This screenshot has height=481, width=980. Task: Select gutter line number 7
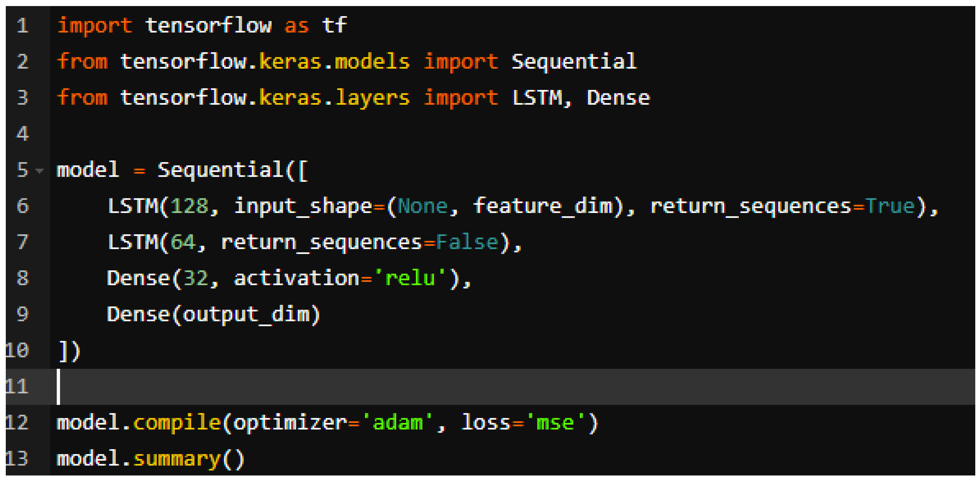coord(23,242)
